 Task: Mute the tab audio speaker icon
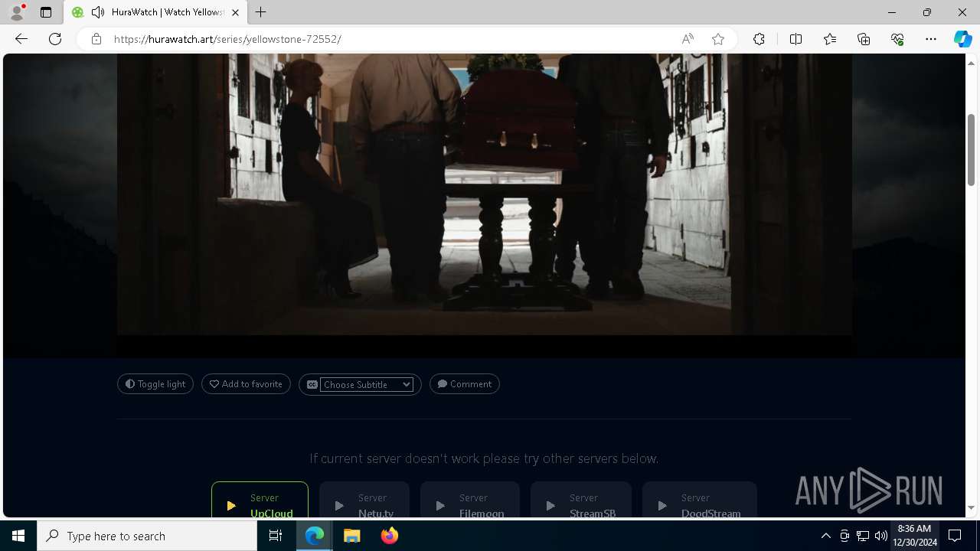click(97, 12)
